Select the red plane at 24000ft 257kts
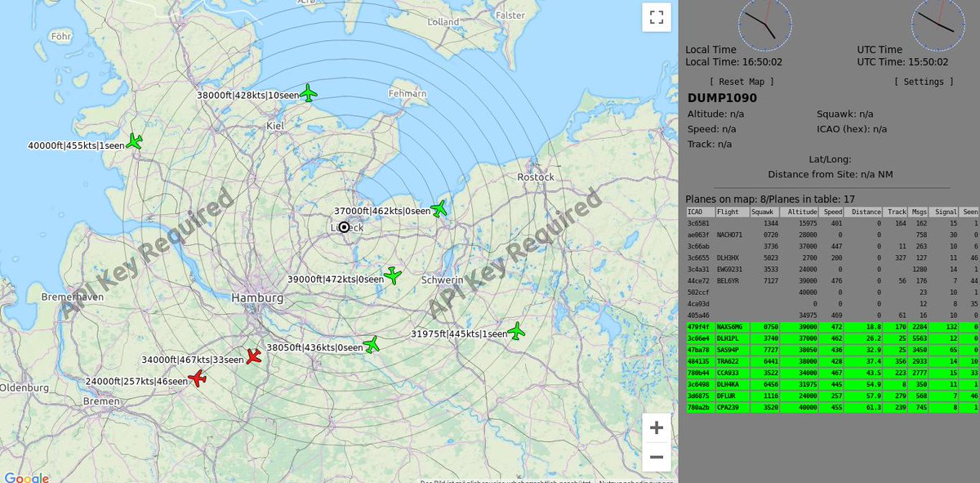Image resolution: width=980 pixels, height=483 pixels. (197, 378)
